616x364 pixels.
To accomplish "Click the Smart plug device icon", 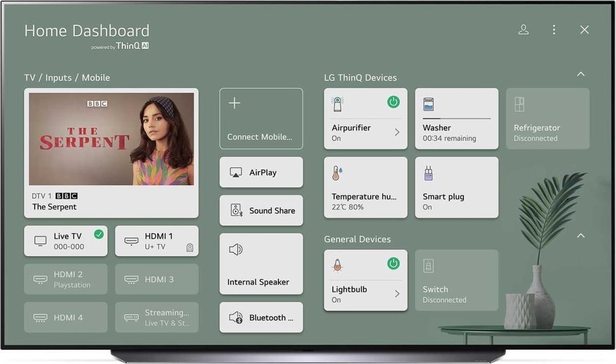I will tap(429, 173).
